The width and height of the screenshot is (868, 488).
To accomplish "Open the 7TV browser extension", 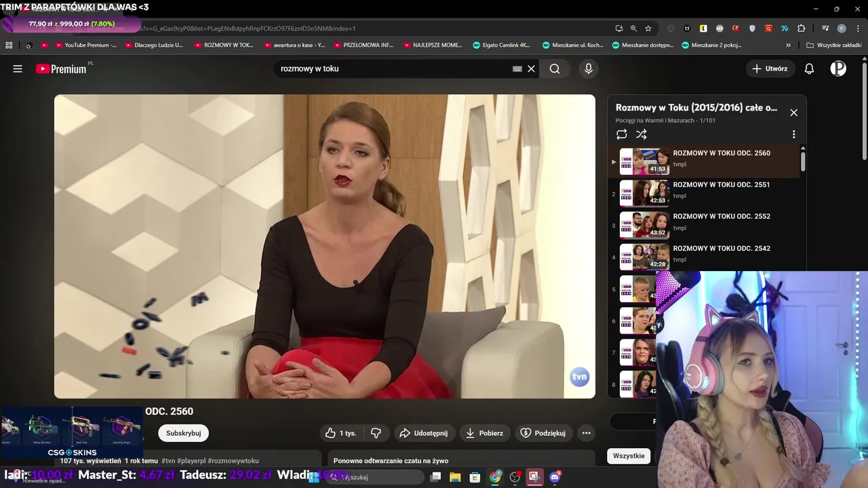I will point(785,28).
